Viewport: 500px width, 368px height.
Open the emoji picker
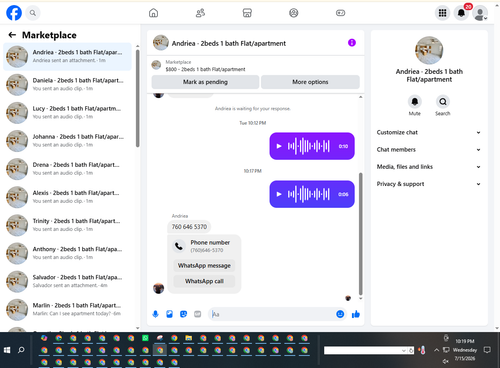(340, 314)
